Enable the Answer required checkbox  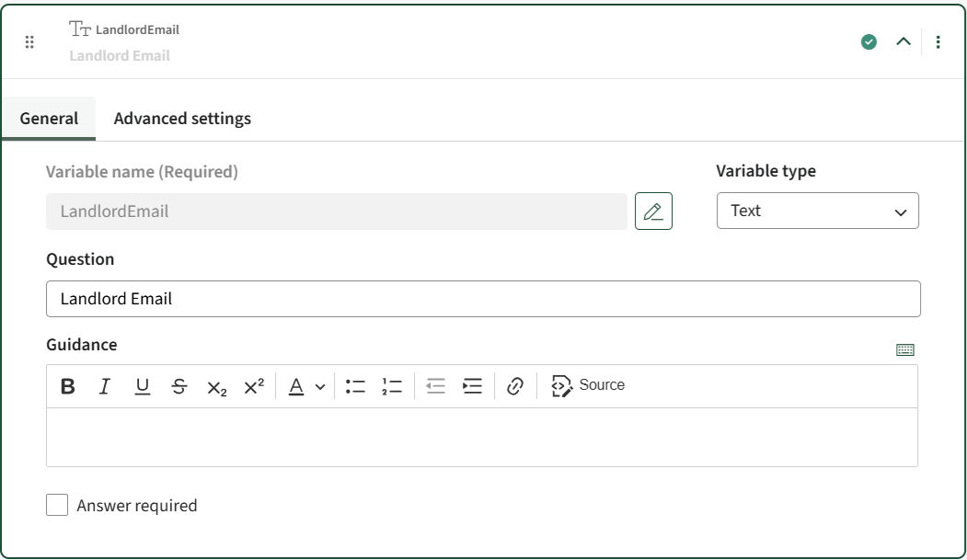tap(57, 505)
